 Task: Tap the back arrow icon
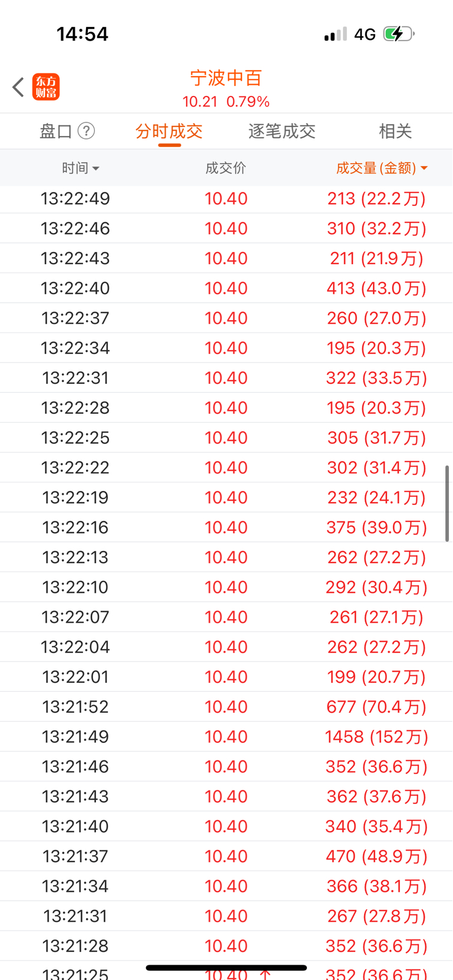coord(18,87)
